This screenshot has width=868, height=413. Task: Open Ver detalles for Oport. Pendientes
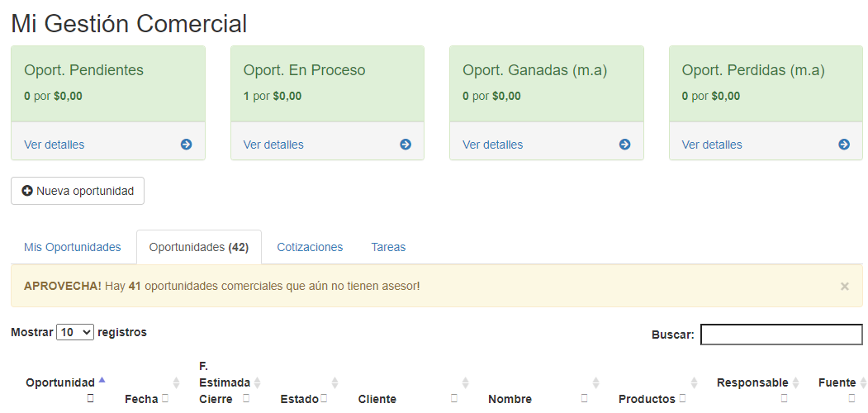click(55, 145)
